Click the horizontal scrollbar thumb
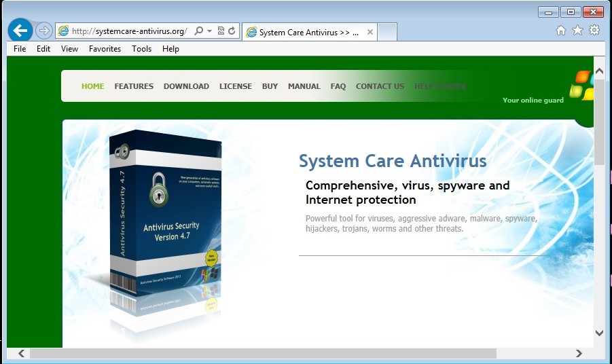Image resolution: width=612 pixels, height=364 pixels. [x=264, y=353]
